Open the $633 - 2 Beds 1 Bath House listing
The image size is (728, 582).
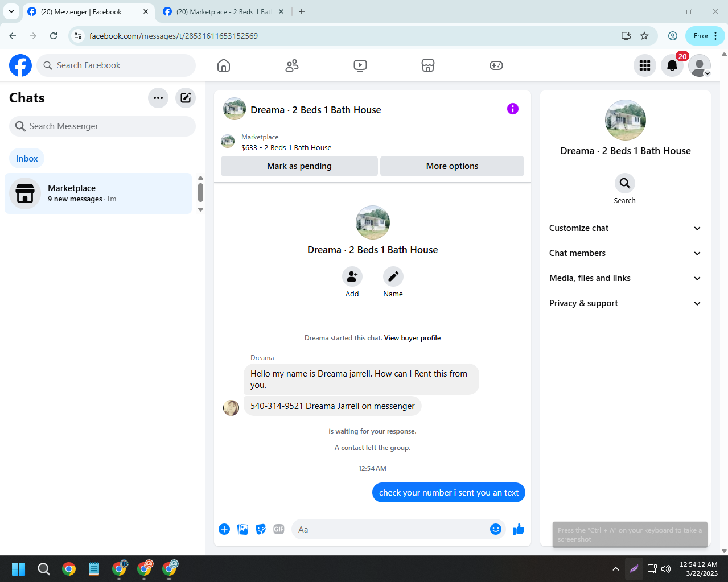(286, 147)
